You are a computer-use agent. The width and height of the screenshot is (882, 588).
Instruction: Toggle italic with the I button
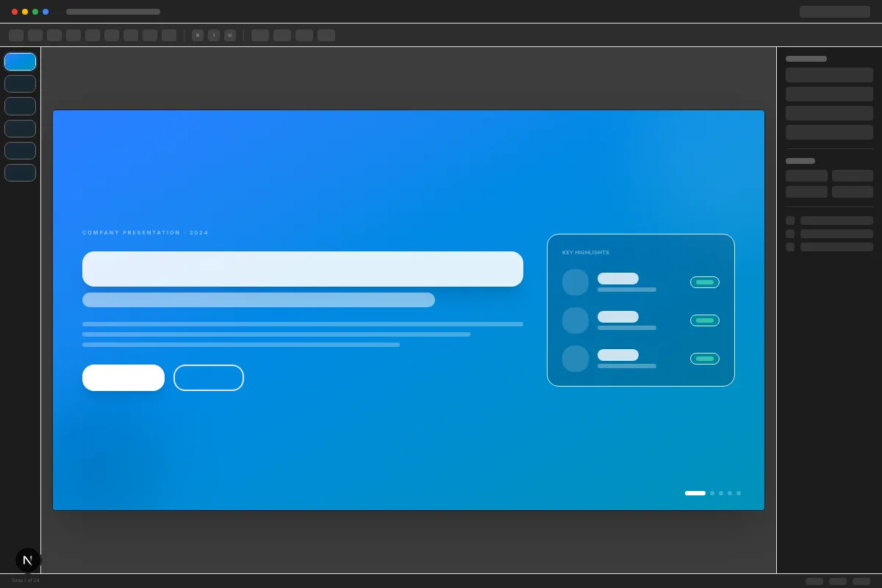pos(214,35)
